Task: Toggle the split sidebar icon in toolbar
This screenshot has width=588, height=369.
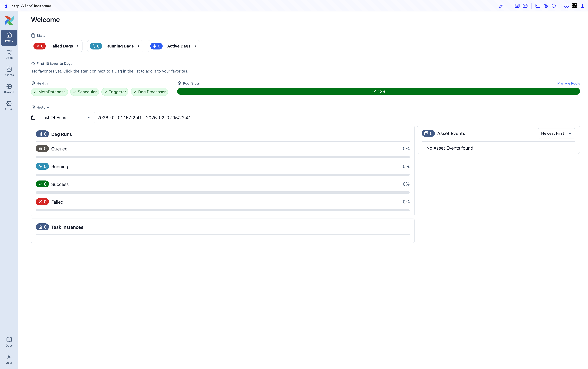Action: click(582, 6)
